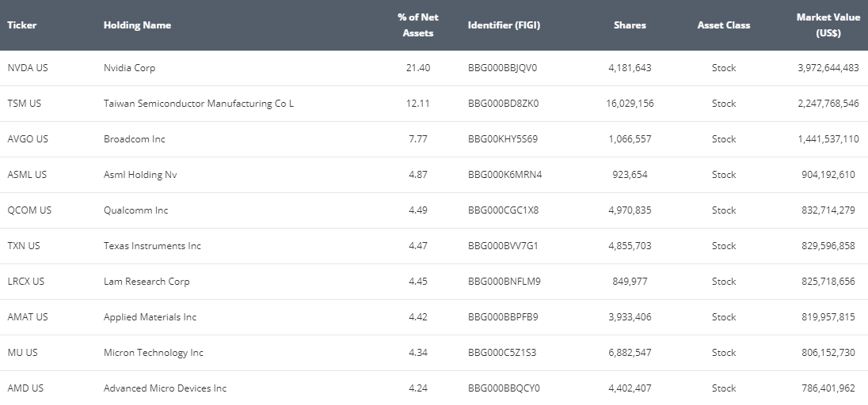Click Stock asset class in AMD row
This screenshot has height=405, width=868.
click(724, 388)
